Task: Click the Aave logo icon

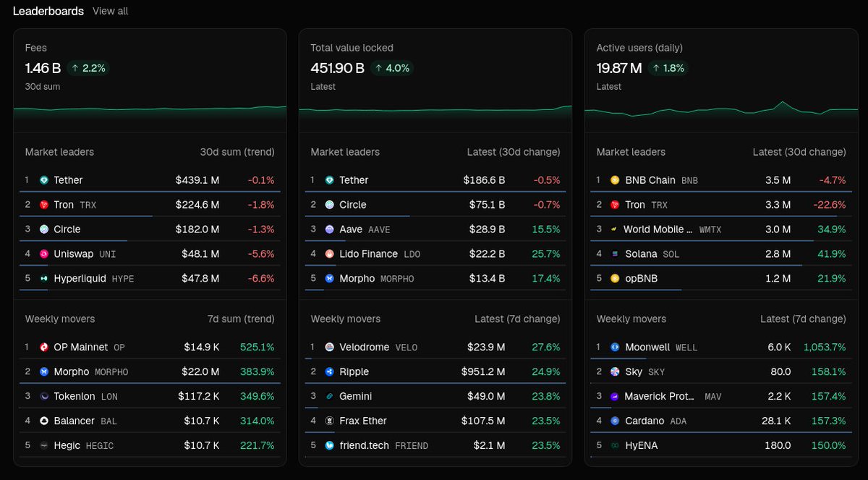Action: 330,230
